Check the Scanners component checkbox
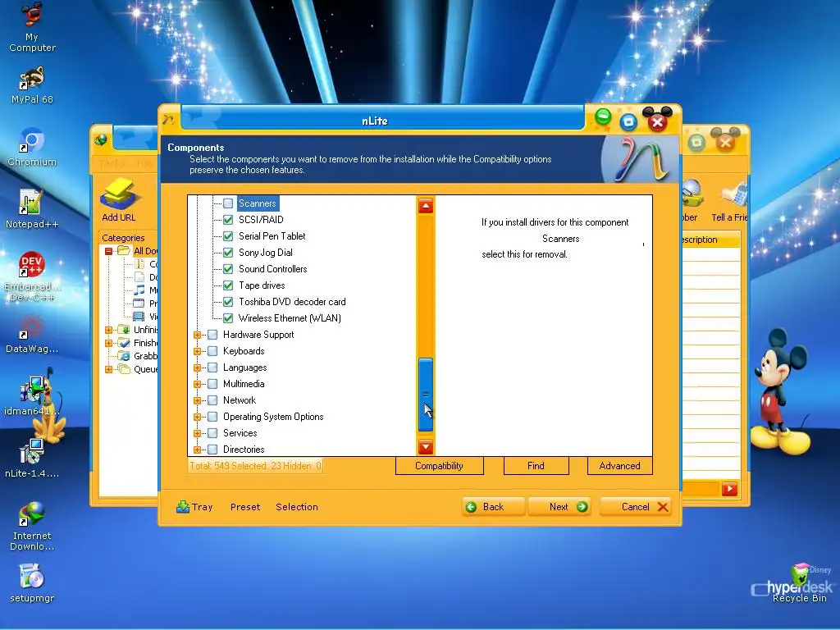The height and width of the screenshot is (630, 840). point(228,203)
